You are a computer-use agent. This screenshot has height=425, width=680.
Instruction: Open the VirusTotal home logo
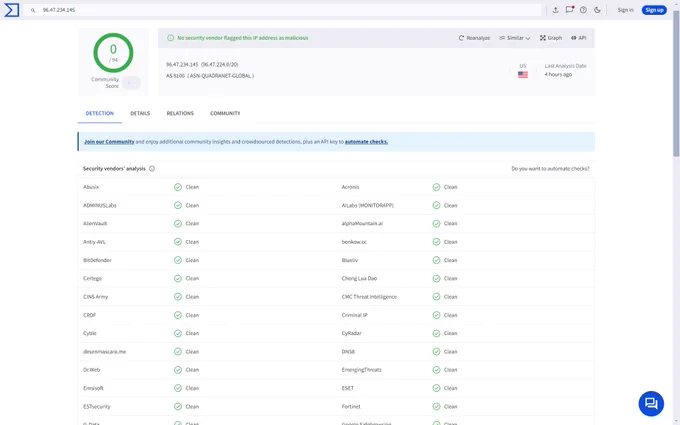(12, 10)
